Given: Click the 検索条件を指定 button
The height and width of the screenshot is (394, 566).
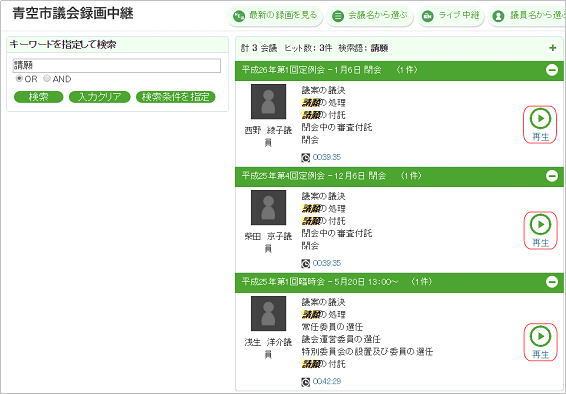Looking at the screenshot, I should pos(175,97).
